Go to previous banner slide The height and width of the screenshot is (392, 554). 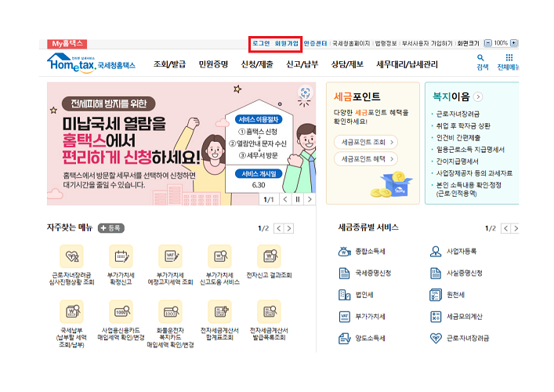tap(285, 199)
